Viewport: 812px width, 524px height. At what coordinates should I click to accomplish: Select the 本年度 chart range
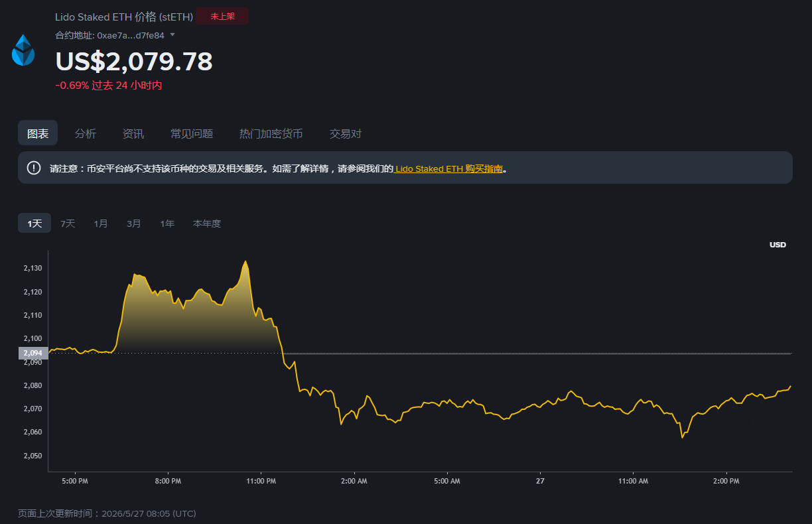pos(207,224)
